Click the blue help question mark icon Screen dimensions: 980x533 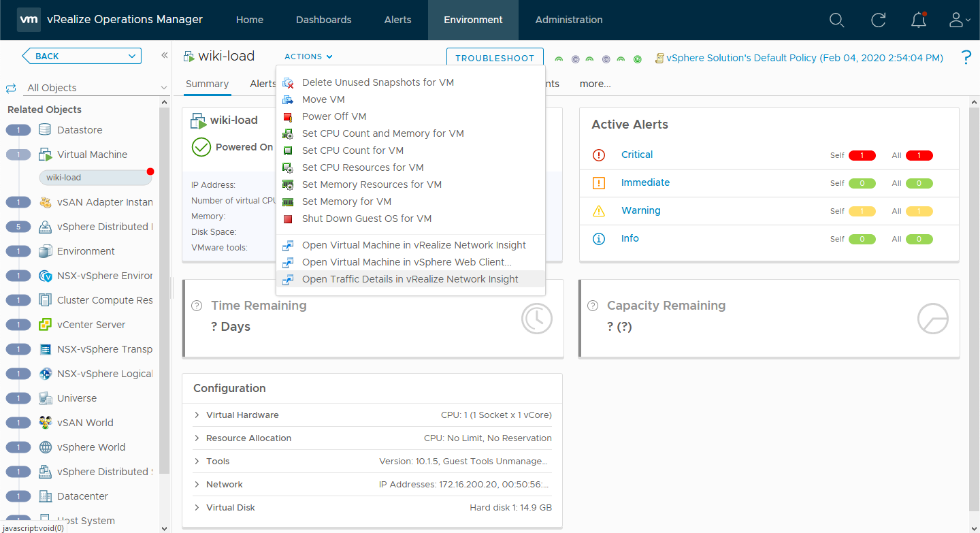[x=966, y=58]
